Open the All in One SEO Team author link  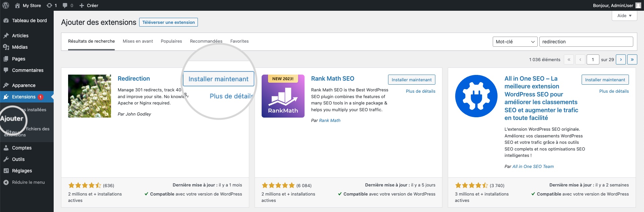click(533, 166)
